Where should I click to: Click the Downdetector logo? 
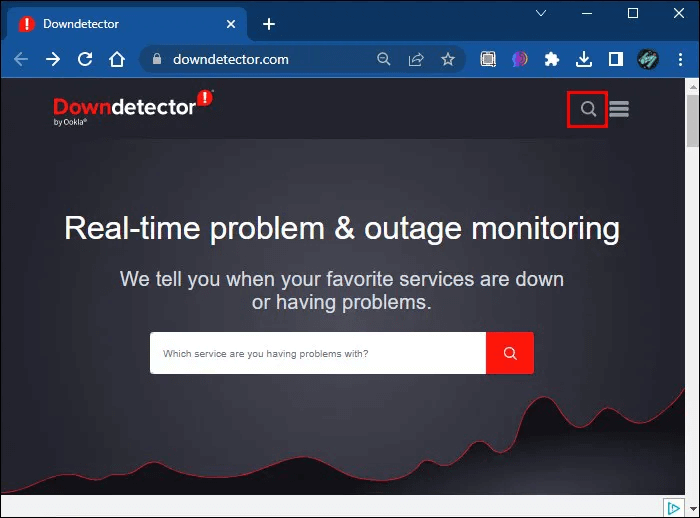[x=133, y=108]
